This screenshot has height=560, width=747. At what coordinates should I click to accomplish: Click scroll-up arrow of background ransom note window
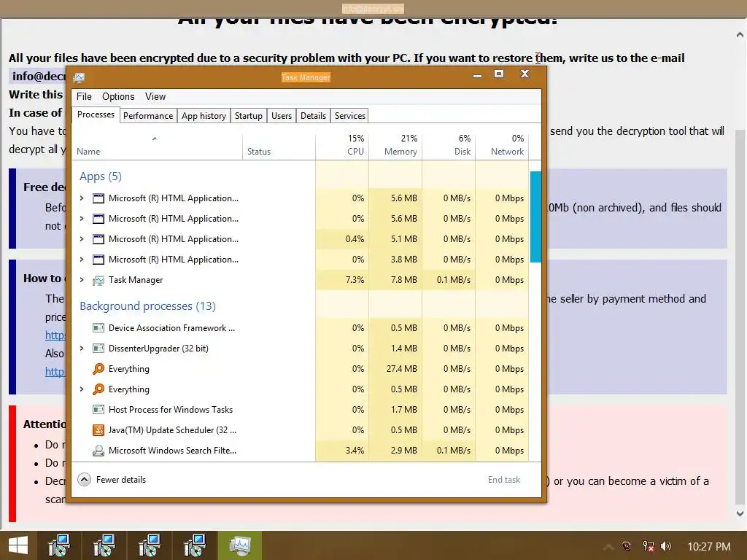(x=740, y=35)
